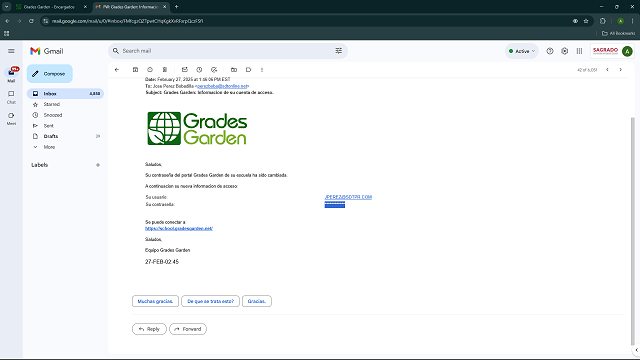The width and height of the screenshot is (640, 360).
Task: Apply a label to this email
Action: [248, 70]
